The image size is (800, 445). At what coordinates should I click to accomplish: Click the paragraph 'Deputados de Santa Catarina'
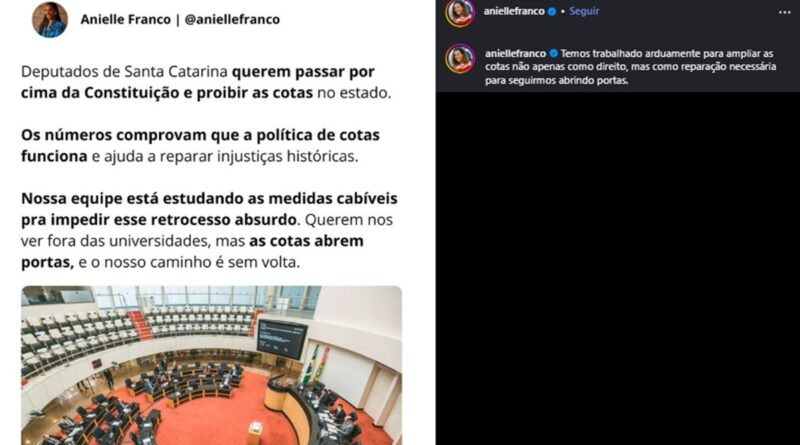[x=206, y=82]
